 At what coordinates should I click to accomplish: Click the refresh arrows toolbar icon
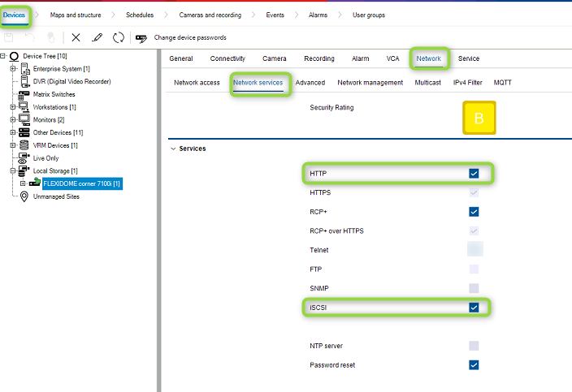pyautogui.click(x=119, y=37)
